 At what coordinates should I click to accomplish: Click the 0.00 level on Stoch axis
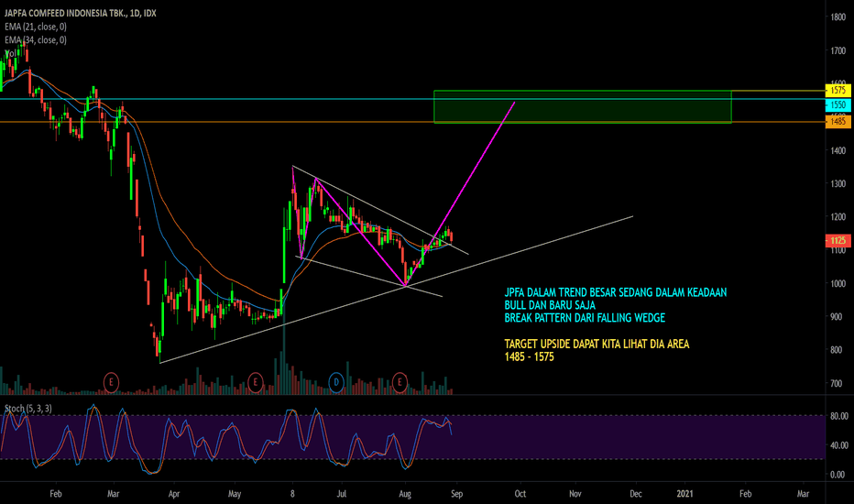point(838,475)
